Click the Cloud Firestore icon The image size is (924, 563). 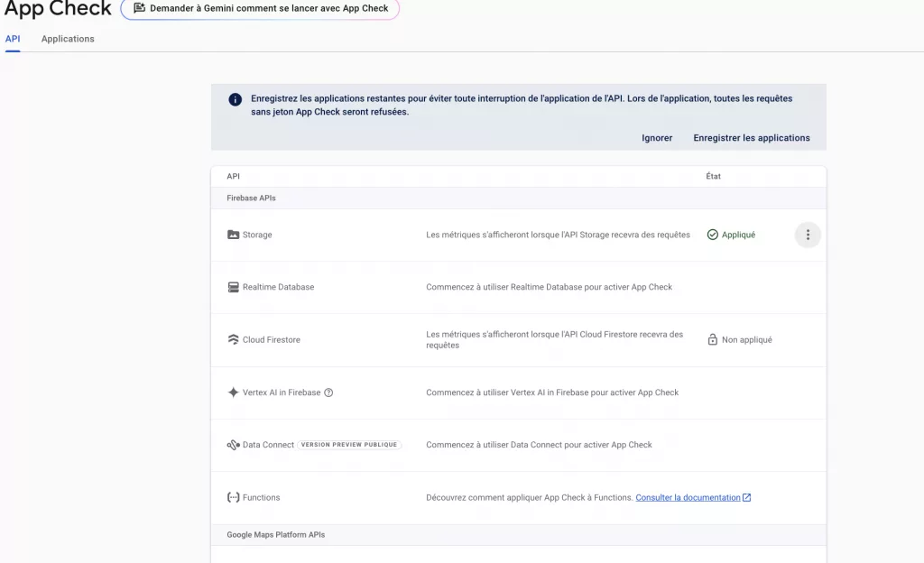click(234, 340)
